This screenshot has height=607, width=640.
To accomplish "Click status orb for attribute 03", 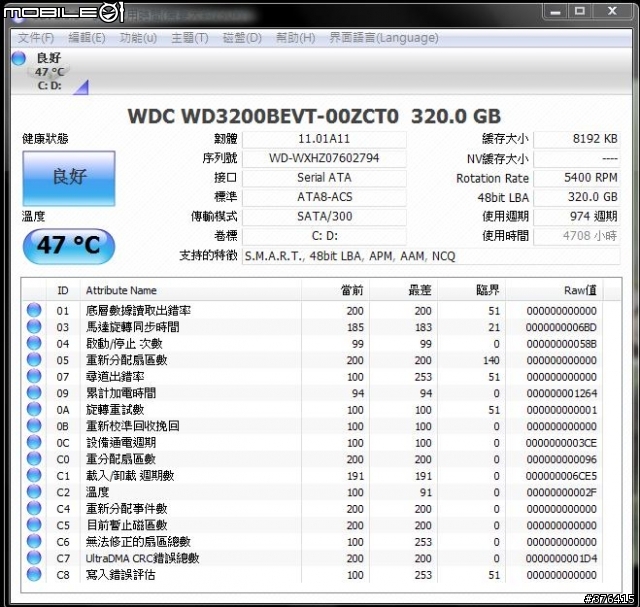I will point(34,327).
